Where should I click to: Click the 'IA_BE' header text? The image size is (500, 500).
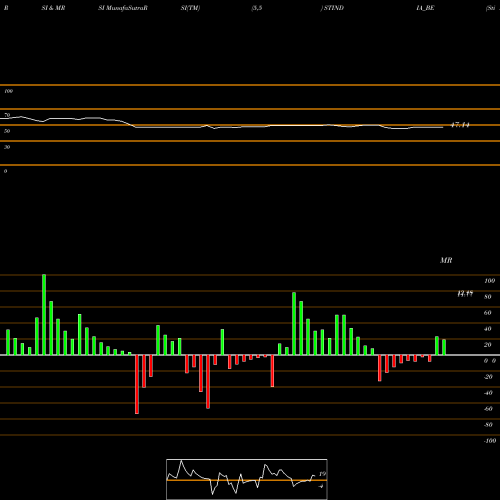click(425, 8)
